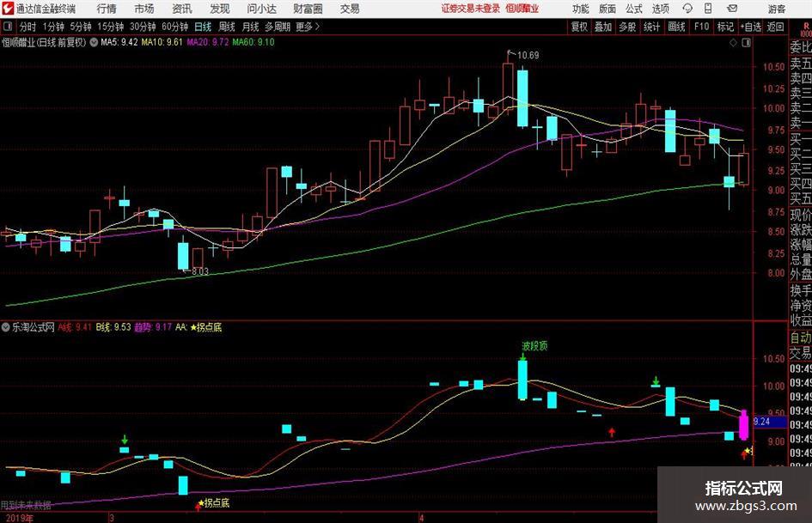Click the mobile phone icon in title bar

pos(708,9)
